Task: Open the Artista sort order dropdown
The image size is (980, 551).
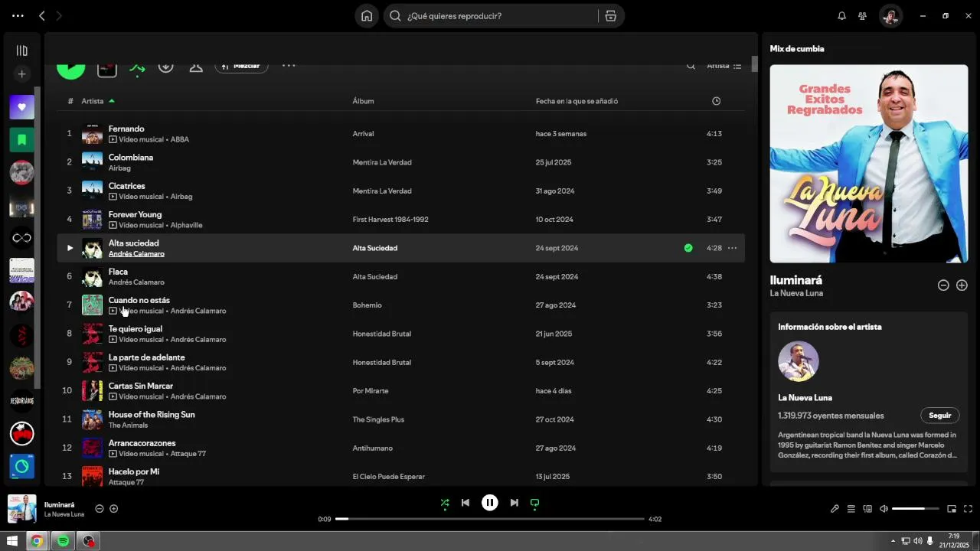Action: 724,66
